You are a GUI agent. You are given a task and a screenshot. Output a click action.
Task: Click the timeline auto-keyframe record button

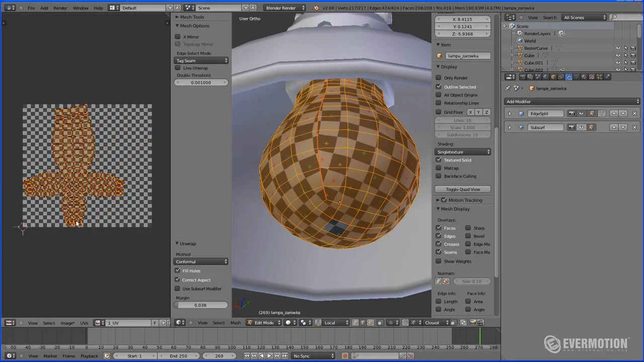click(345, 356)
